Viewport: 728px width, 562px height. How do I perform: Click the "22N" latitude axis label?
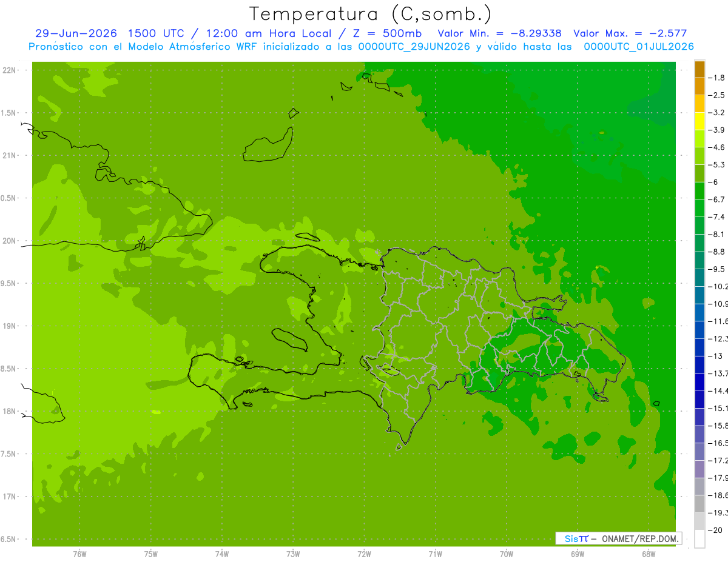coord(10,70)
